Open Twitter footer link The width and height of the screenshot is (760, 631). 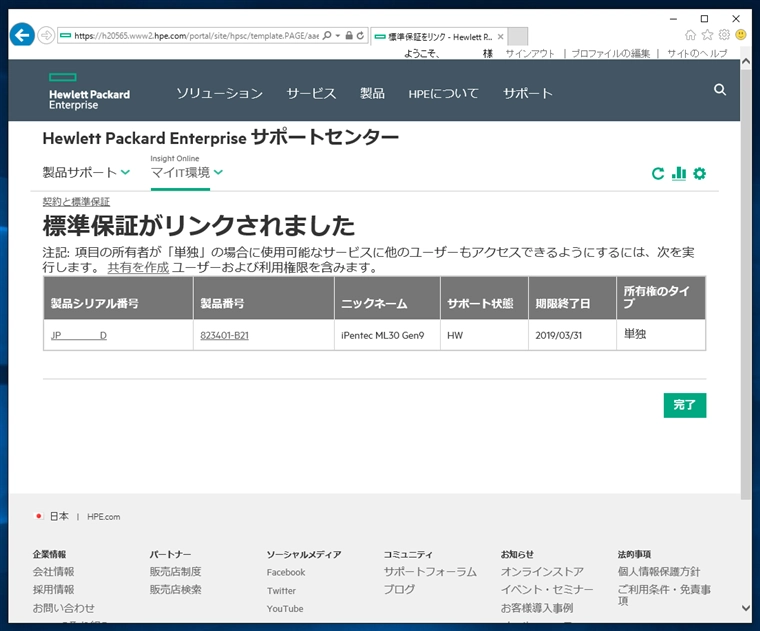click(281, 591)
